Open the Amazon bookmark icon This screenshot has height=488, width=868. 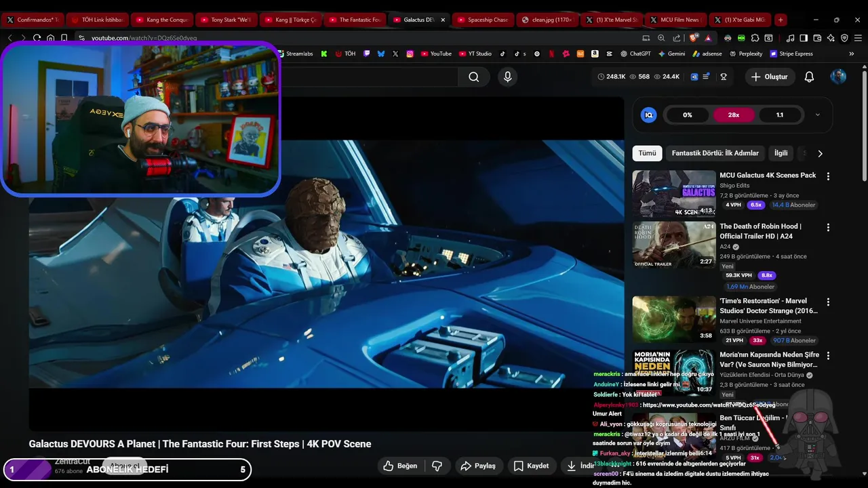595,54
